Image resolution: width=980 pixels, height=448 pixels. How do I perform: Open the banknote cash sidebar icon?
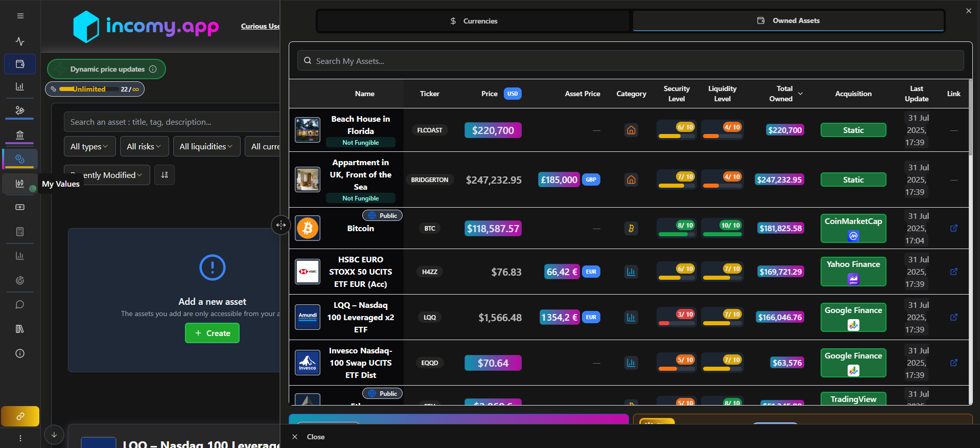[20, 207]
